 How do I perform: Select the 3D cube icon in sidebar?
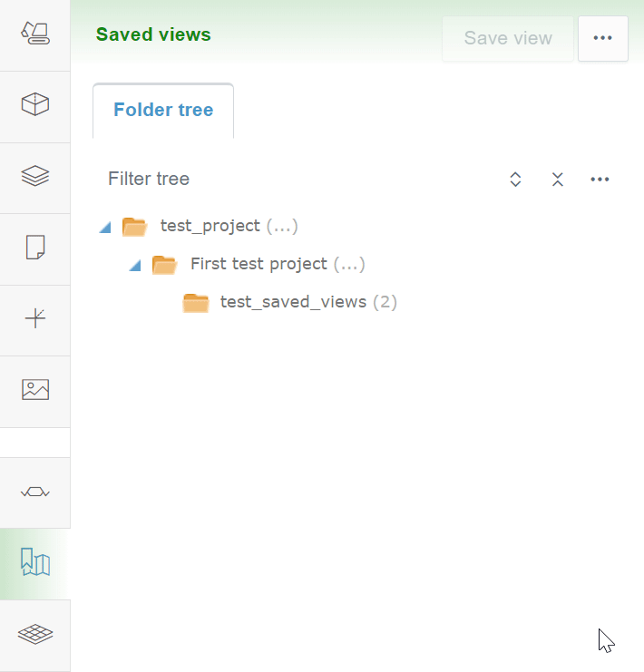point(34,105)
